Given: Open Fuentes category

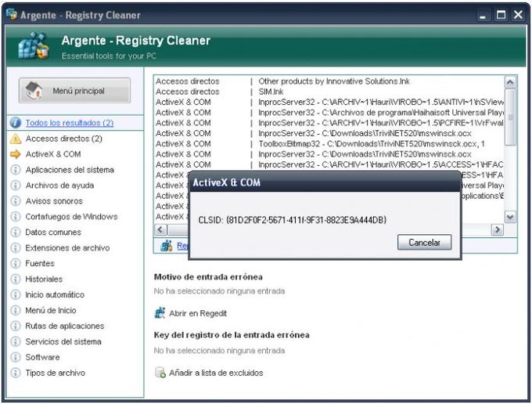Looking at the screenshot, I should pos(40,263).
